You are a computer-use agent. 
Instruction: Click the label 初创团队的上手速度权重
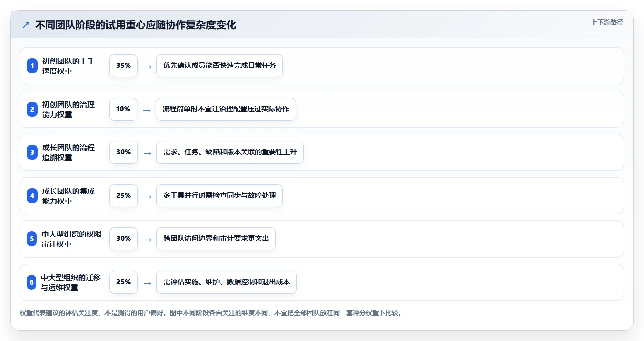pos(68,66)
